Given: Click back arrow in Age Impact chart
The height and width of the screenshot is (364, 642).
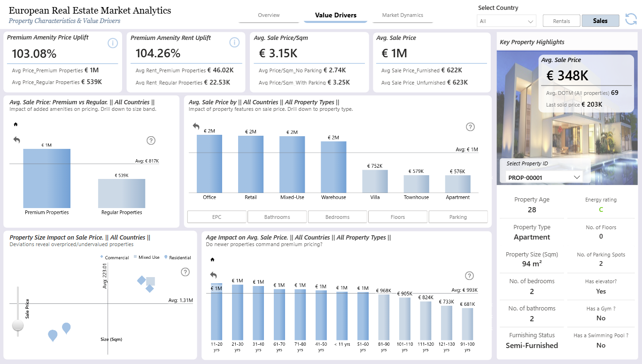Looking at the screenshot, I should (214, 275).
